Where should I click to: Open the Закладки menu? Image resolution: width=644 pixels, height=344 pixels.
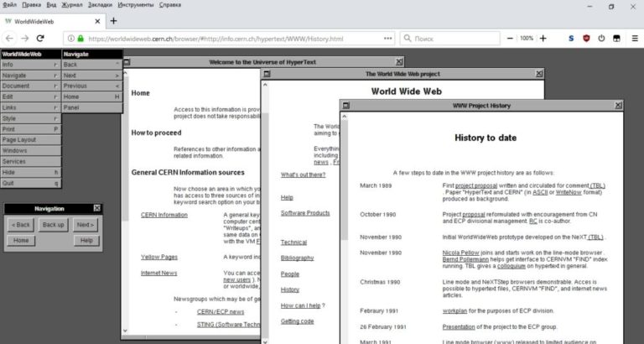click(100, 5)
